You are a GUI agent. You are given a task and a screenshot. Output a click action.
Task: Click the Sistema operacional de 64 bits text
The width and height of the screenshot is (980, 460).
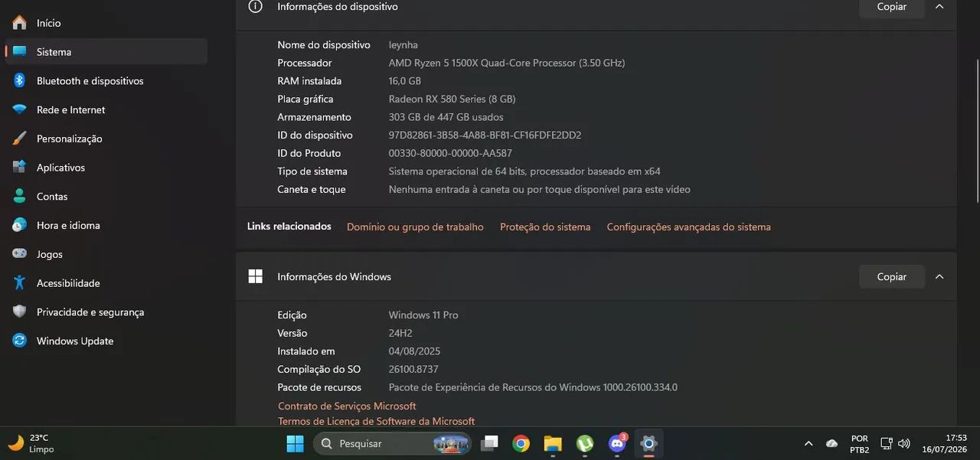click(524, 171)
